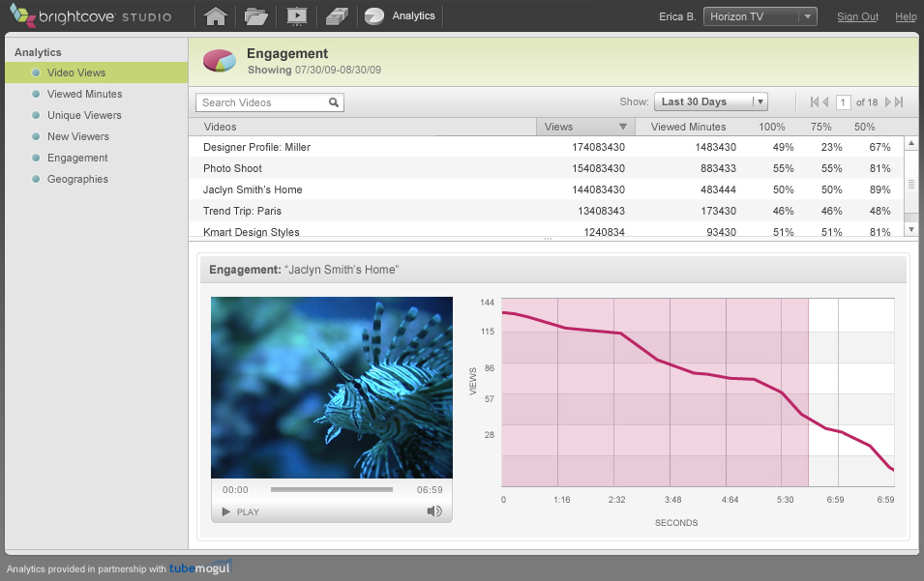Open the Media folder icon

(255, 16)
